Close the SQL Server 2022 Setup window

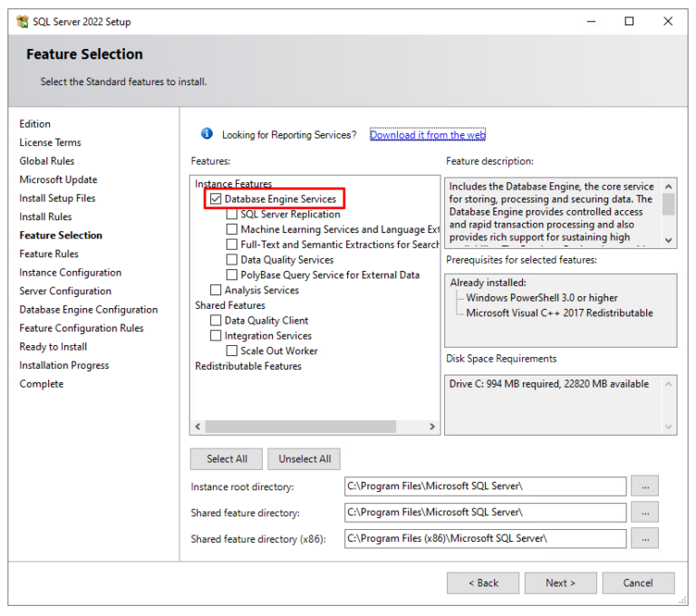668,22
